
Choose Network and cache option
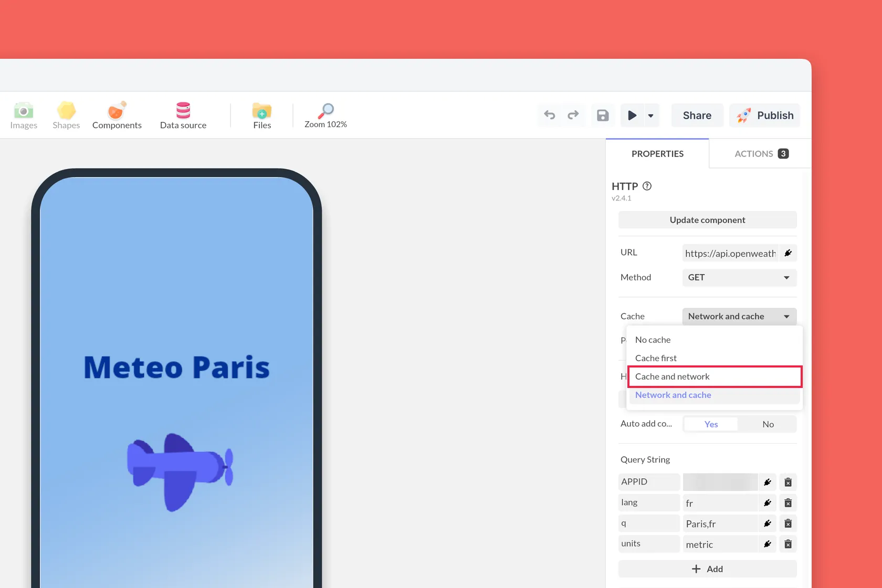pos(714,395)
